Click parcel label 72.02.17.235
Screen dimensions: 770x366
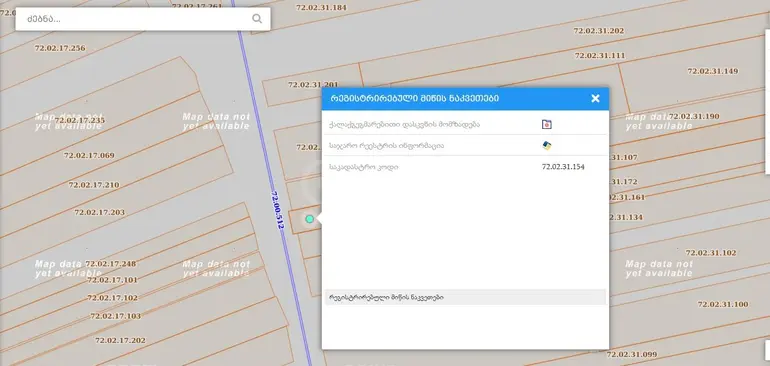pos(80,120)
